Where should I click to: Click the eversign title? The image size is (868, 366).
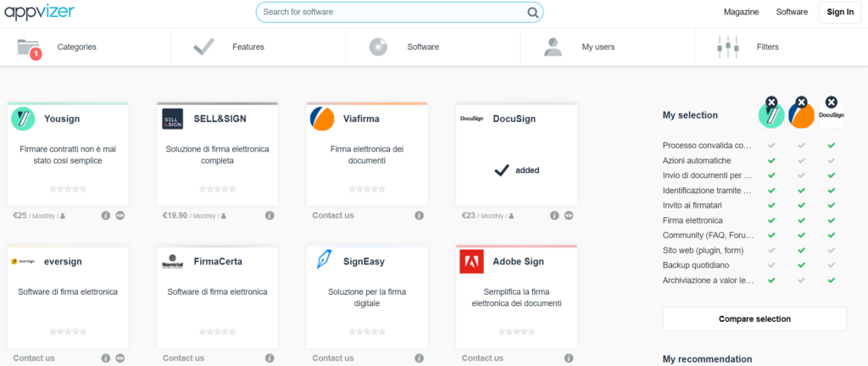(x=63, y=262)
